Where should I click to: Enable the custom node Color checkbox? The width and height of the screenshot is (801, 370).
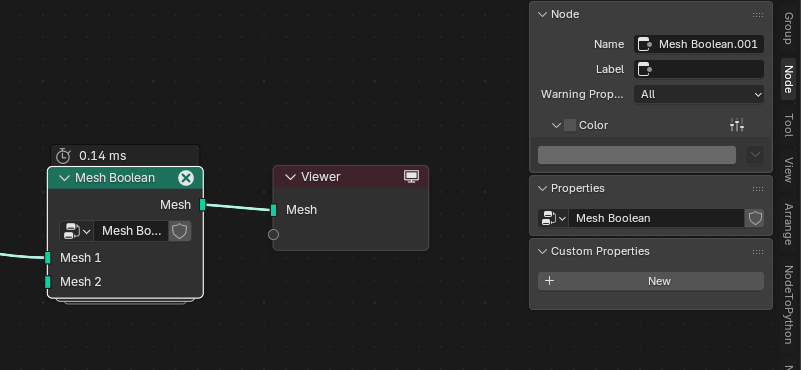[x=570, y=125]
